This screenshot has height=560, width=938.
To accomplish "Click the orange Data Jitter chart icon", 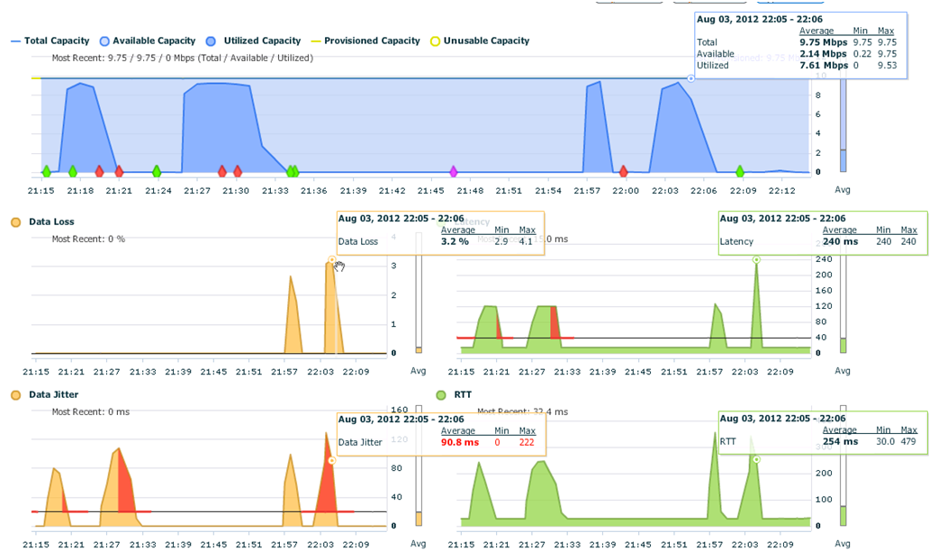I will (x=15, y=394).
